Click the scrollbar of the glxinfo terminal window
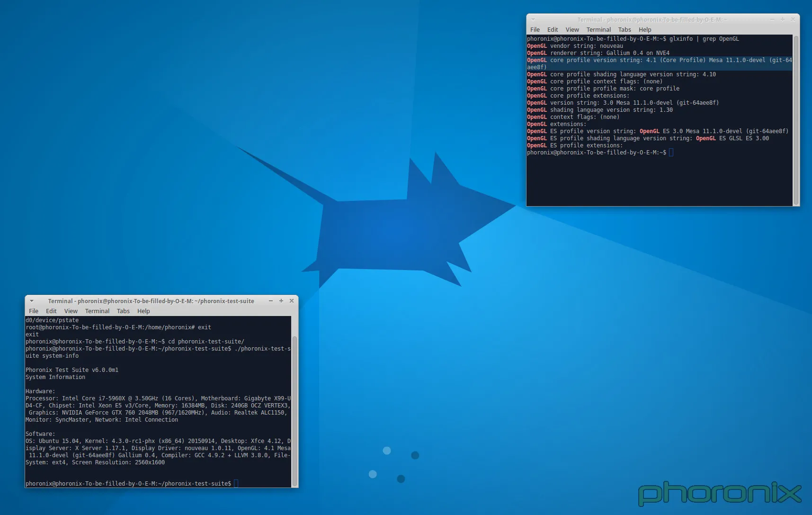Image resolution: width=812 pixels, height=515 pixels. point(796,120)
